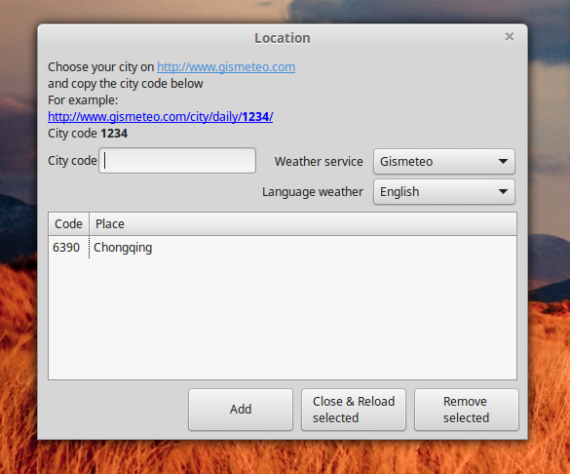
Task: Select code 6390 cell
Action: pyautogui.click(x=66, y=248)
